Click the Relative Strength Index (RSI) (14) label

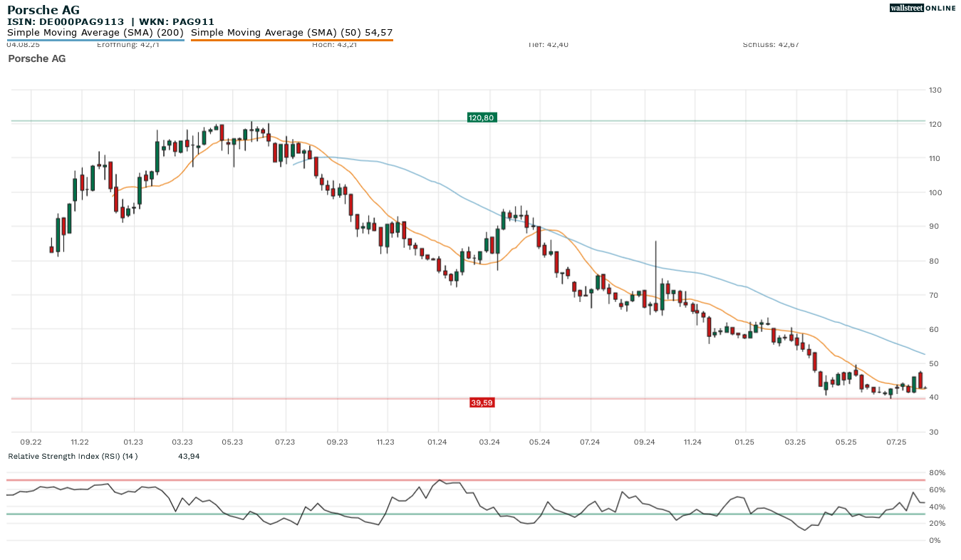[x=73, y=456]
